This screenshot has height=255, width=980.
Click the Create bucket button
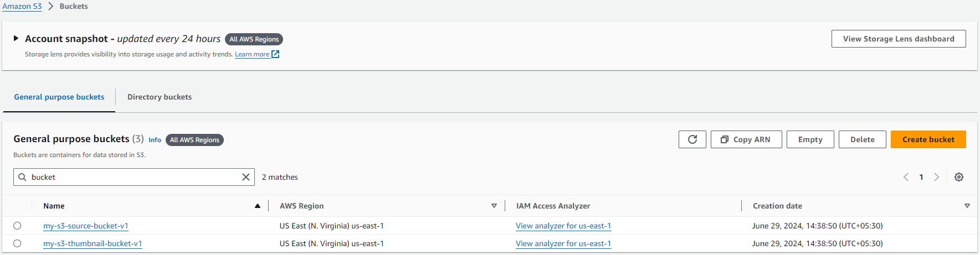928,139
